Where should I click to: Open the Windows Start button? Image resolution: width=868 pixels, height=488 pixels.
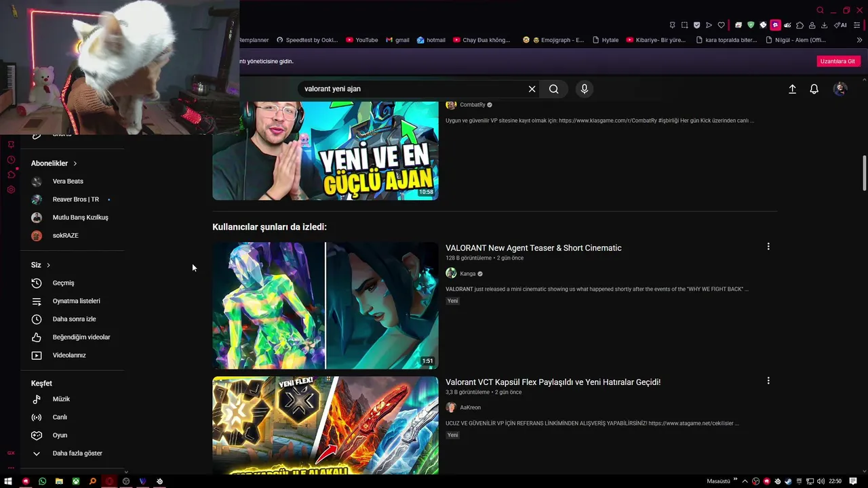coord(9,481)
